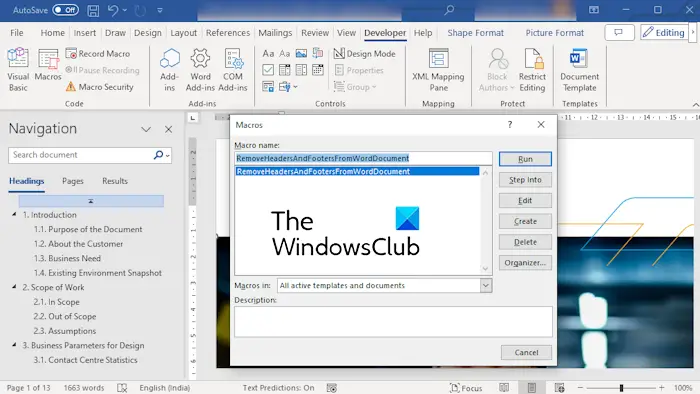Open Navigation pane options chevron
This screenshot has width=700, height=394.
tap(146, 129)
